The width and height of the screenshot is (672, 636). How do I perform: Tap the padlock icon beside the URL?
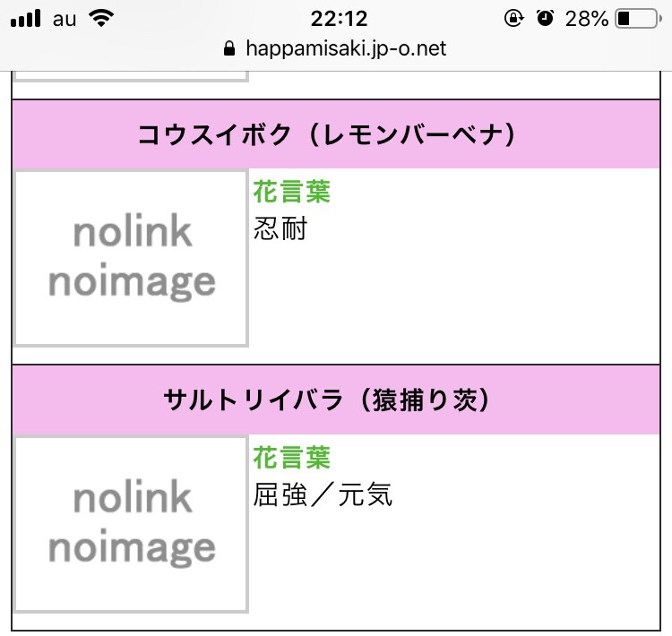pos(229,48)
